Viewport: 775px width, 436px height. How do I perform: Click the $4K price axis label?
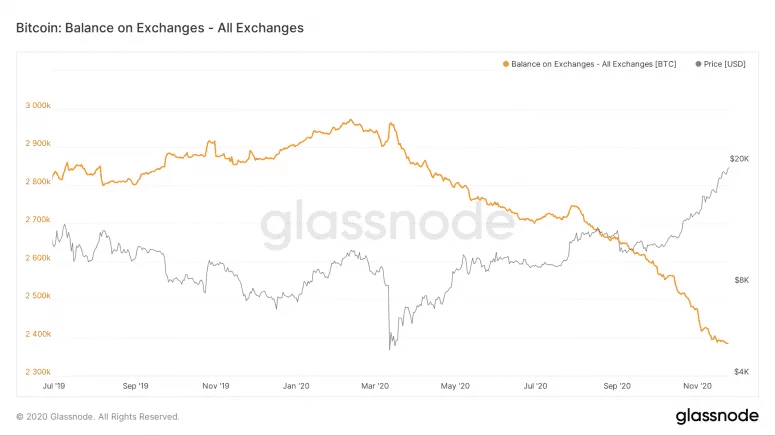click(x=741, y=372)
